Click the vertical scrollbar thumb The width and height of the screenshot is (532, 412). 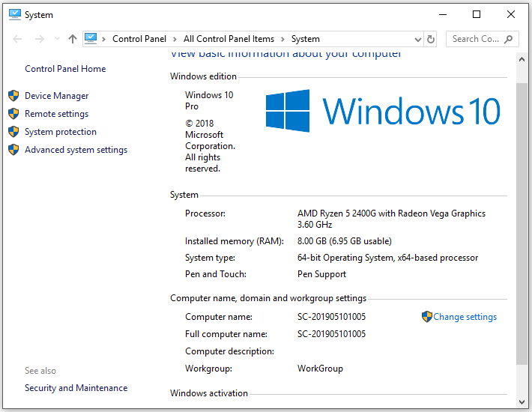522,224
